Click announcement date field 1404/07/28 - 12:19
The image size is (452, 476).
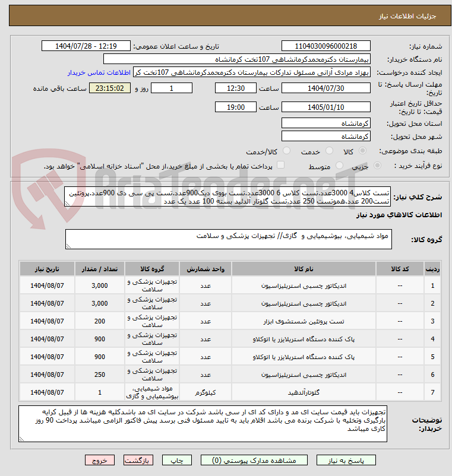click(x=86, y=46)
